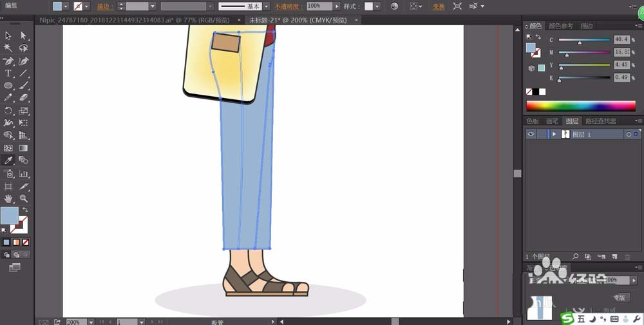Click the C cyan slider track
The height and width of the screenshot is (325, 644).
[x=585, y=40]
